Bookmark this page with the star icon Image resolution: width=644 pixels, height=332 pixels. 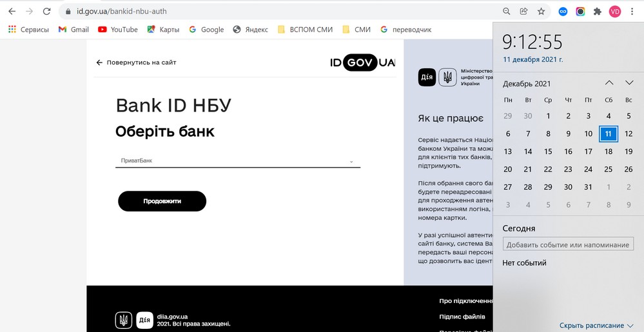pos(542,12)
